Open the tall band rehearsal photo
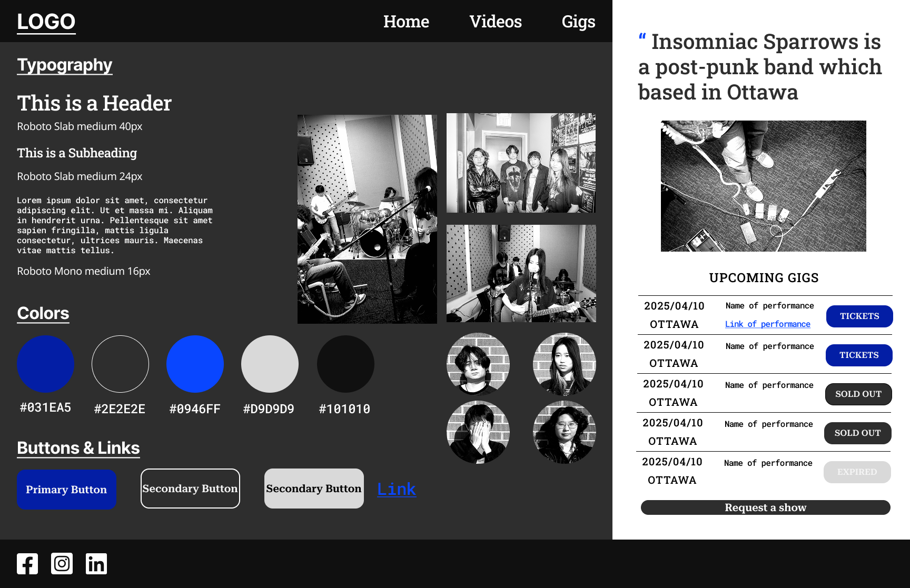 (367, 219)
